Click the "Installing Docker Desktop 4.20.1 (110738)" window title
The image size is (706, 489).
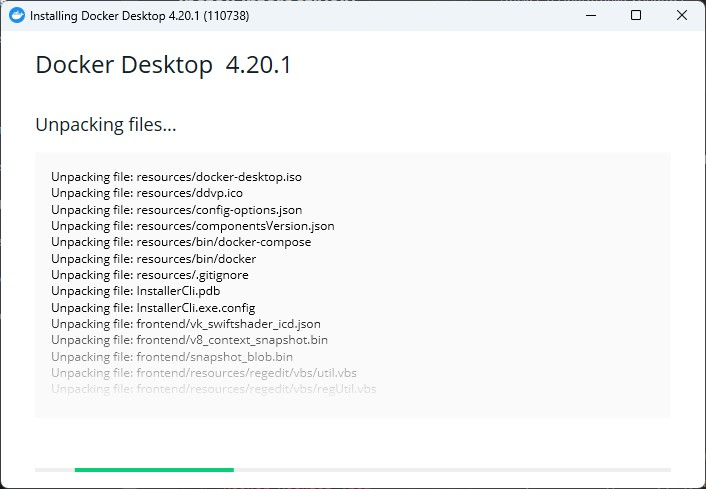(140, 16)
